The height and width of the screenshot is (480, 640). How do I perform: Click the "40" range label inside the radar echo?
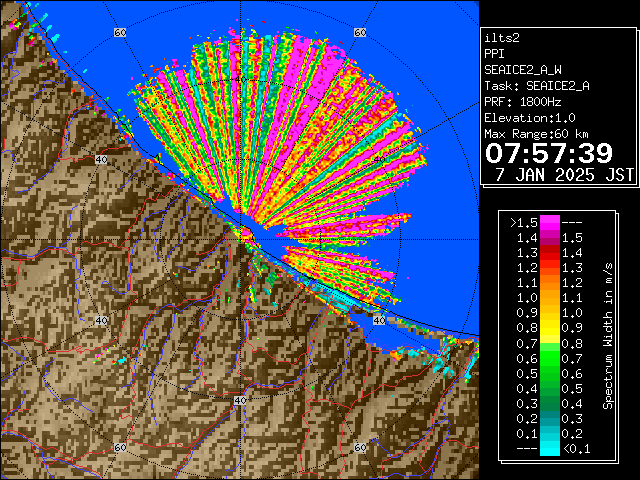click(x=241, y=79)
